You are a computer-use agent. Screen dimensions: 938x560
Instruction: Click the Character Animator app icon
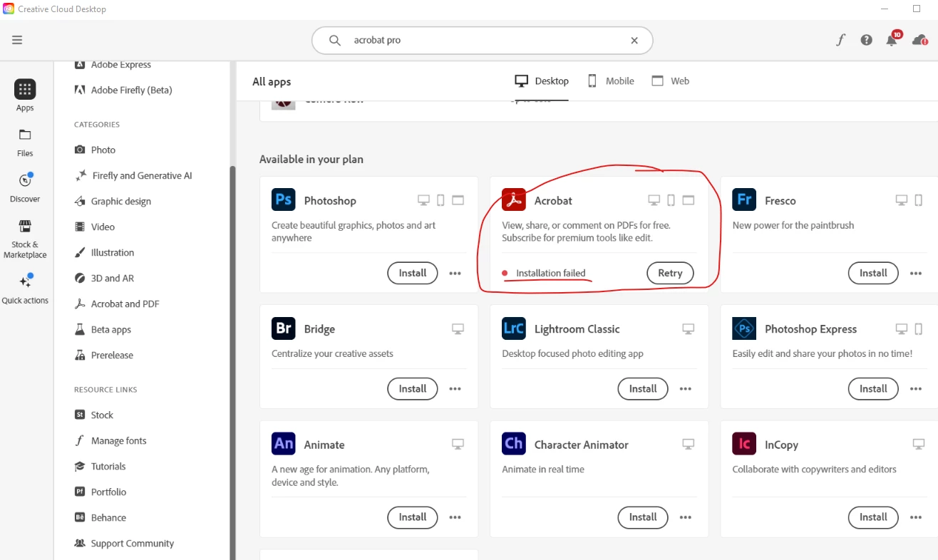[514, 443]
